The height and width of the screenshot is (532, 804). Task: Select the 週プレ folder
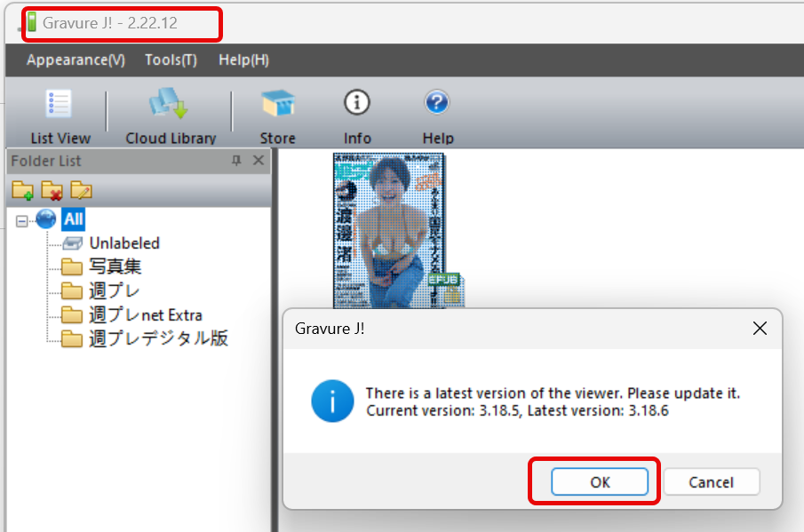point(114,290)
